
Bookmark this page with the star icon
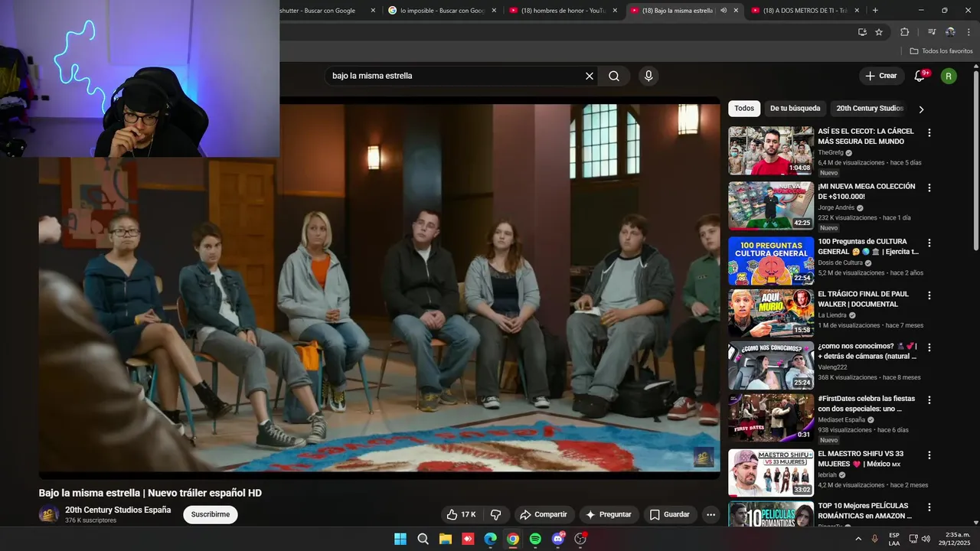879,32
